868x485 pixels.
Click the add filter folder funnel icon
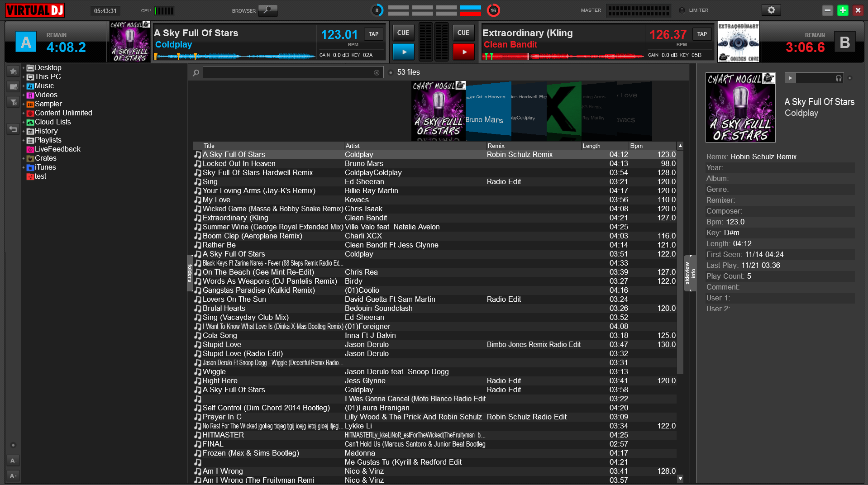pos(13,102)
